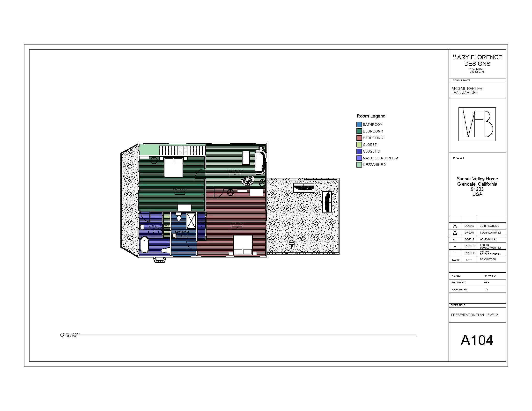Select the shower stall with X marking
The width and height of the screenshot is (532, 411).
click(191, 220)
